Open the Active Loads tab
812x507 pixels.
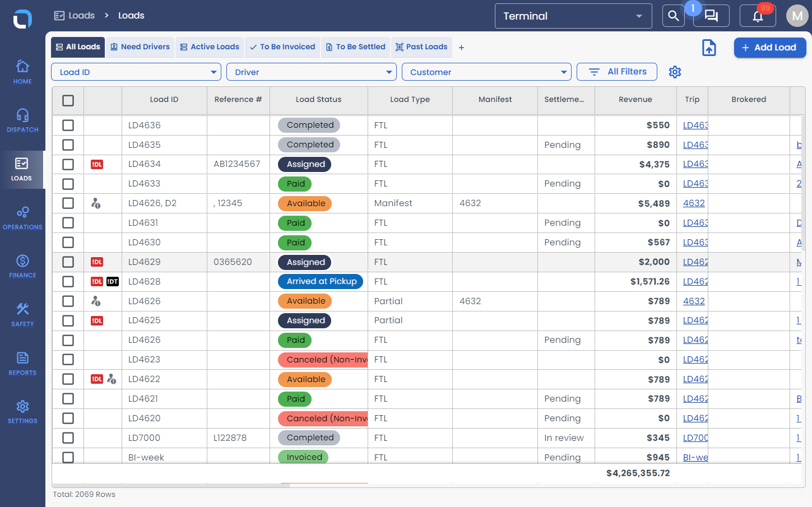coord(210,47)
